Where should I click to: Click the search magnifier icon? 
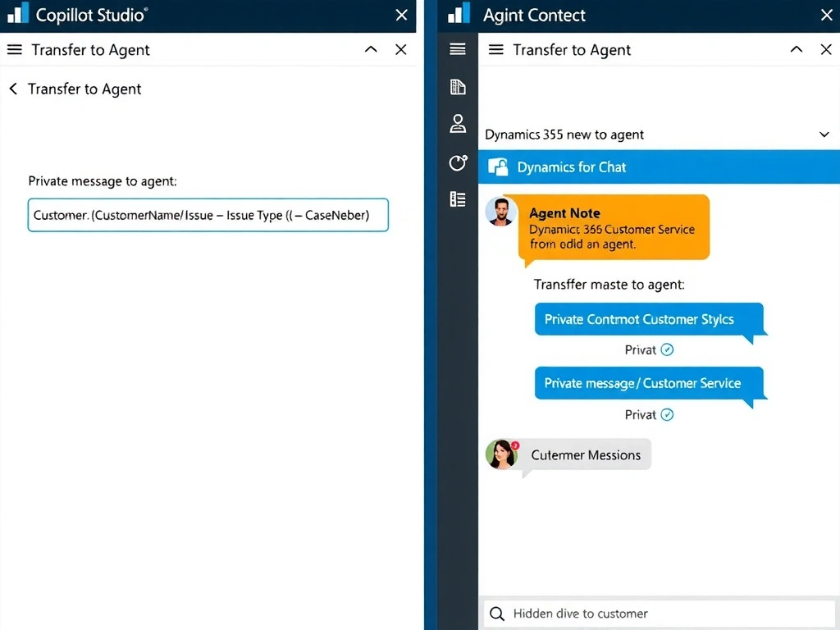[x=497, y=614]
